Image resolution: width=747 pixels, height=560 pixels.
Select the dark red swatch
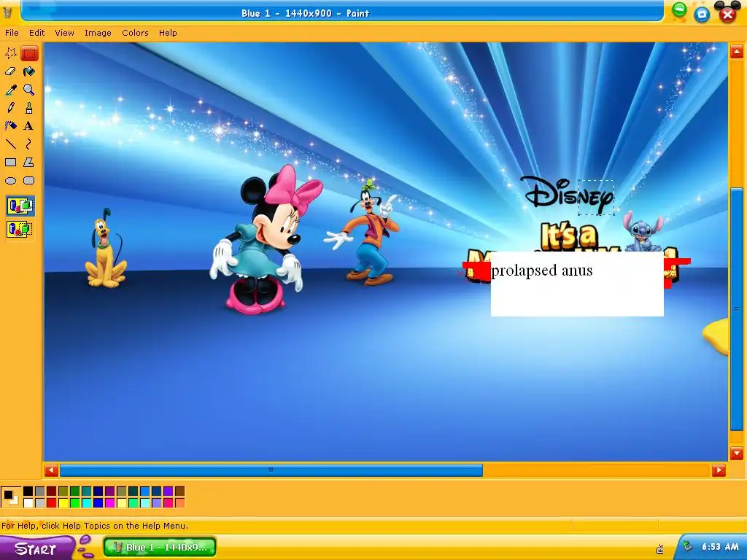point(52,491)
